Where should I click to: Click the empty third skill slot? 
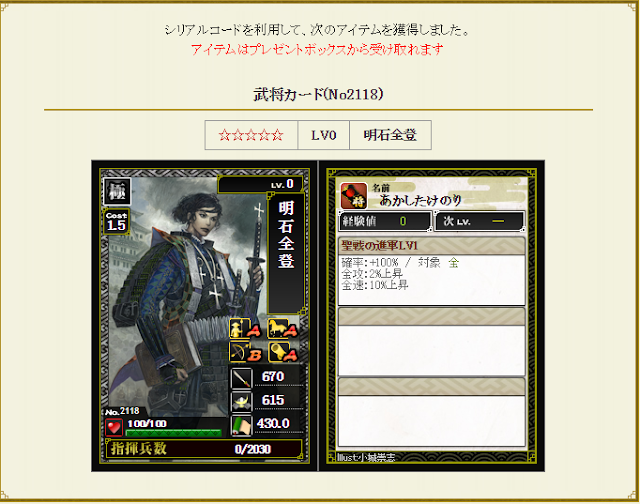click(x=432, y=412)
